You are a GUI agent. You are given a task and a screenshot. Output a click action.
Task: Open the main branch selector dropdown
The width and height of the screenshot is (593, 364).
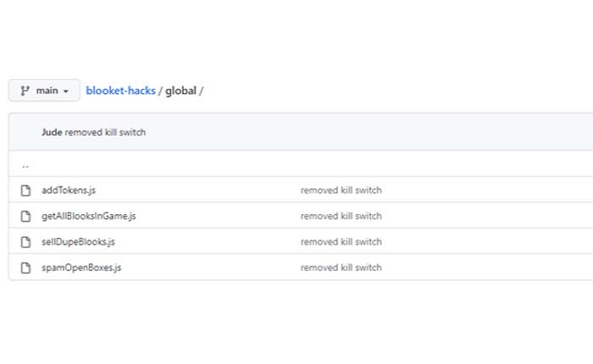coord(44,91)
